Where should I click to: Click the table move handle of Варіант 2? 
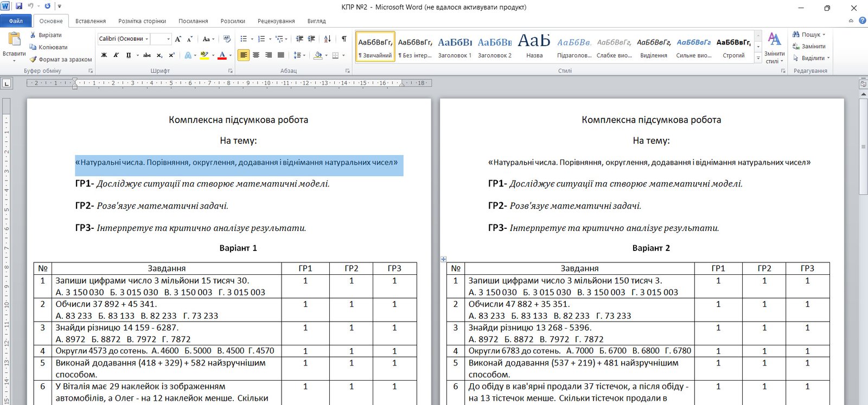pyautogui.click(x=443, y=259)
